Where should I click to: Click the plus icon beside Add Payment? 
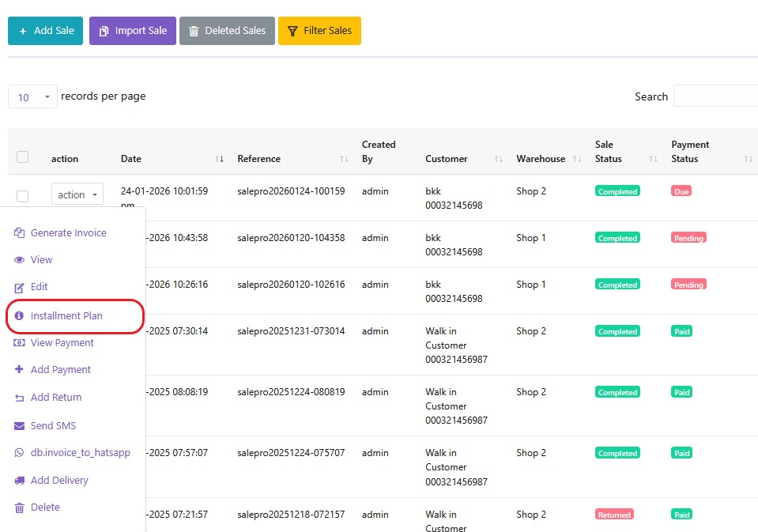coord(20,370)
